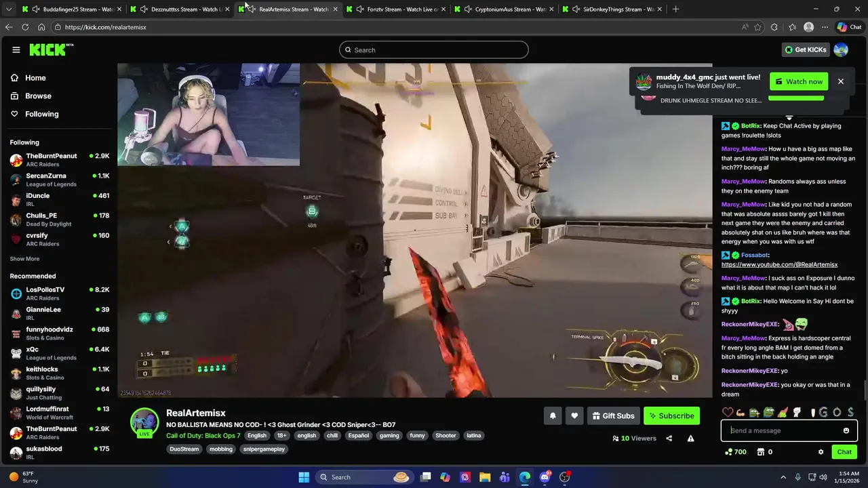Open keithlocks recommended channel
The image size is (868, 488).
point(59,373)
